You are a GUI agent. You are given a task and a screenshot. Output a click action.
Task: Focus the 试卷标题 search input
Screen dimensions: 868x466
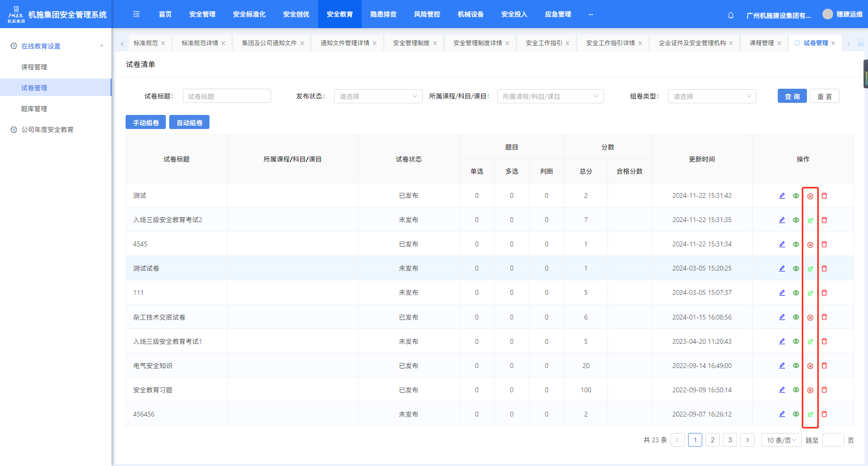[226, 96]
